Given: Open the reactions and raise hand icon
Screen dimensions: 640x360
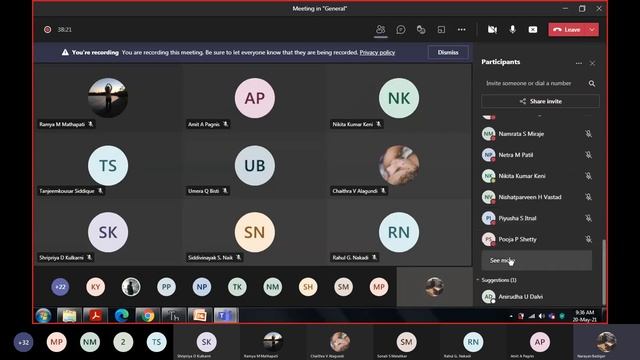Looking at the screenshot, I should click(x=421, y=29).
